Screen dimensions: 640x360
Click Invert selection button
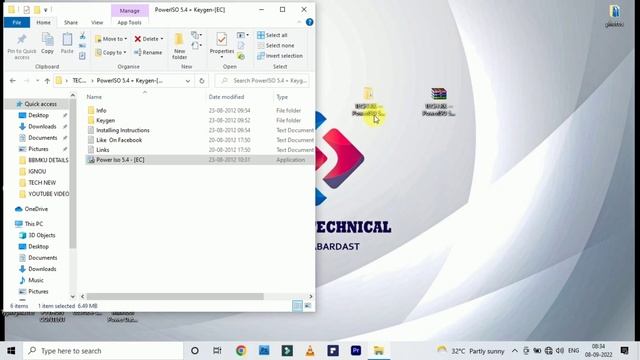tap(280, 56)
